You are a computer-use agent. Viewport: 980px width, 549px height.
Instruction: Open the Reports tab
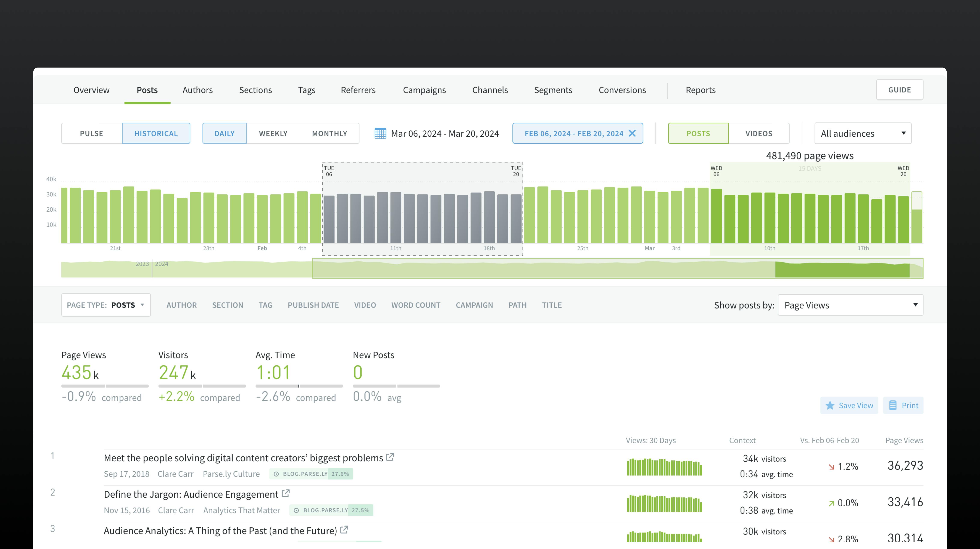pyautogui.click(x=700, y=90)
